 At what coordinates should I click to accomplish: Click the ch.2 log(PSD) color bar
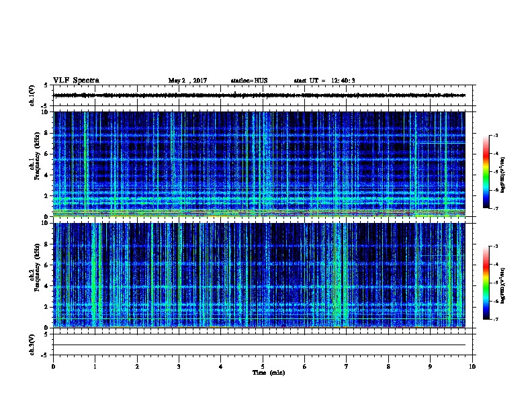486,283
